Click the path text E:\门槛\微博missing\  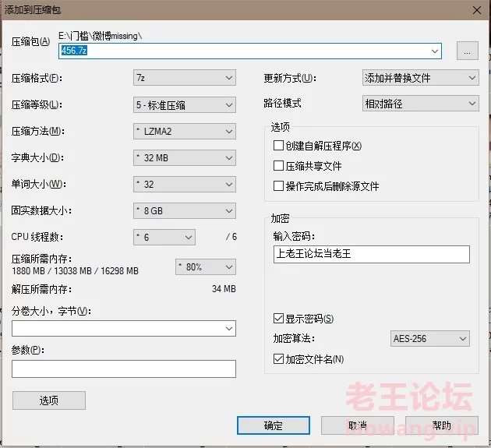tap(101, 36)
